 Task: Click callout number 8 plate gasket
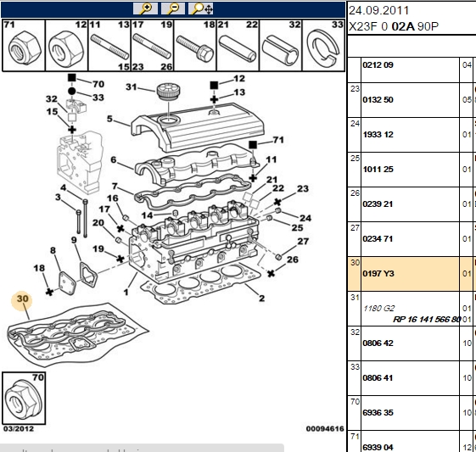pyautogui.click(x=53, y=250)
